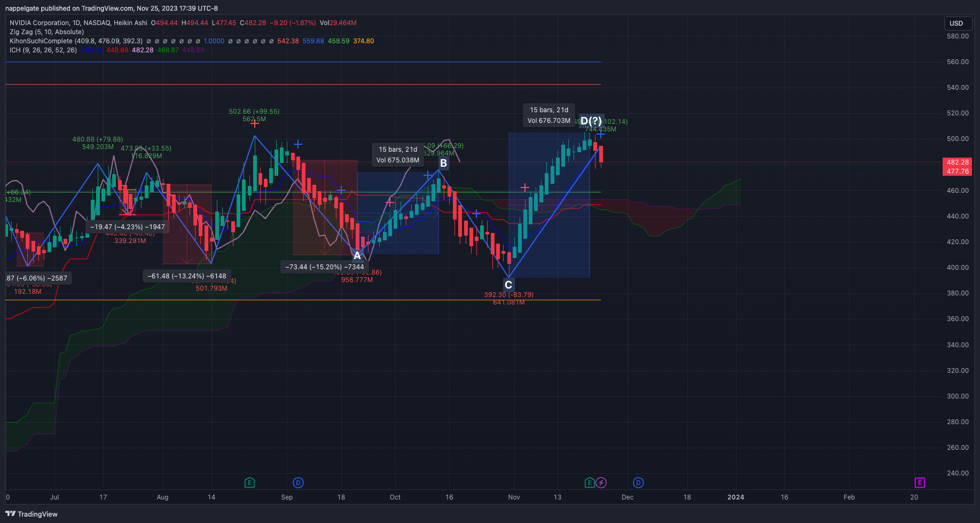The height and width of the screenshot is (523, 980).
Task: Click the purple lightning event marker
Action: point(601,483)
